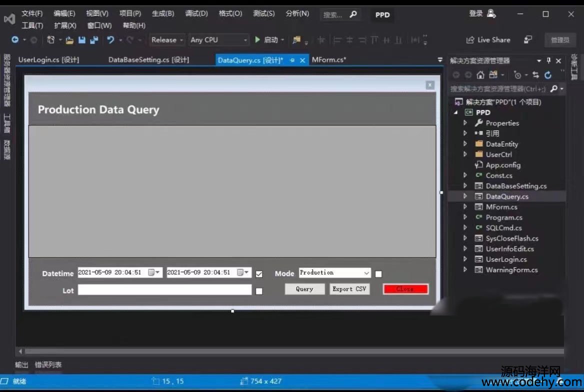Select DataQuery.cs in Solution Explorer
584x392 pixels.
[x=507, y=196]
